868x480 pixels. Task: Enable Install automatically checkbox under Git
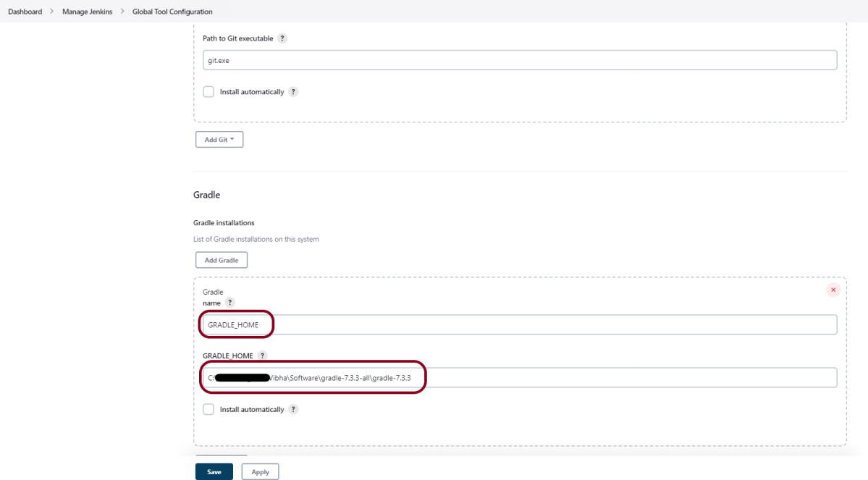[208, 92]
